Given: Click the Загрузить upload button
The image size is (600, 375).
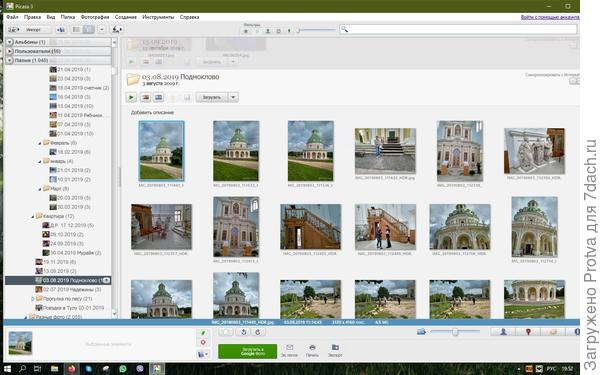Looking at the screenshot, I should click(x=212, y=97).
